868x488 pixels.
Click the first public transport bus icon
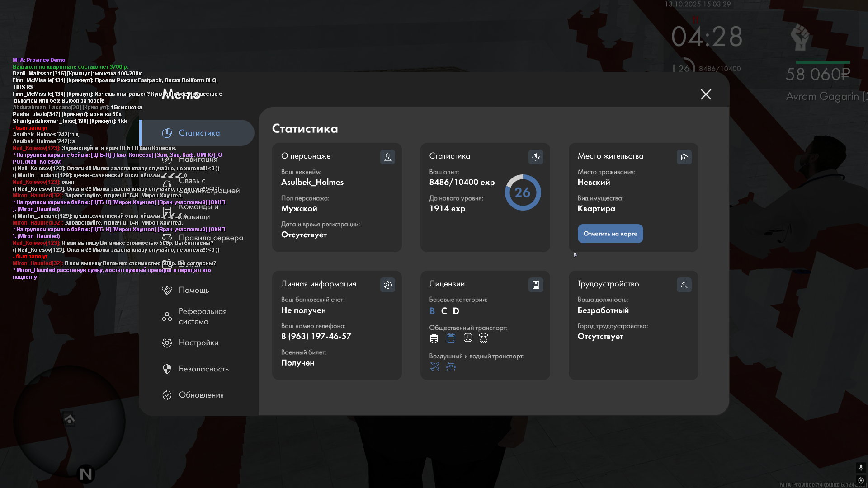[434, 338]
